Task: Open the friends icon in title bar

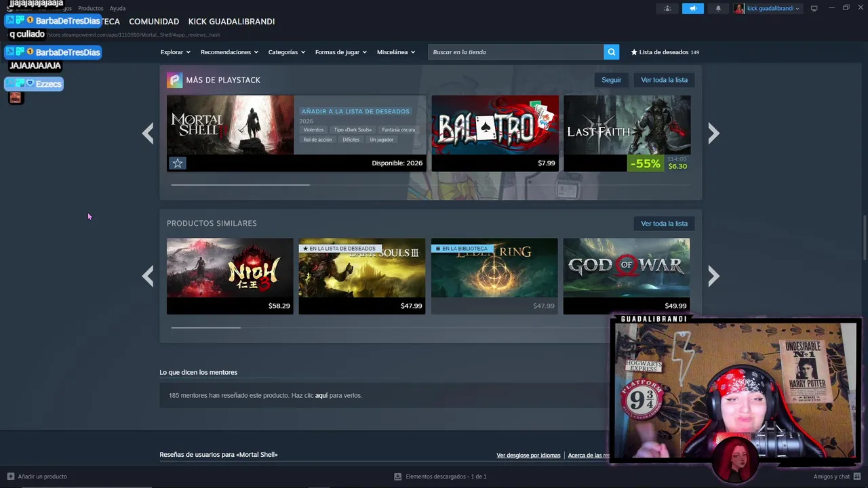Action: [668, 9]
